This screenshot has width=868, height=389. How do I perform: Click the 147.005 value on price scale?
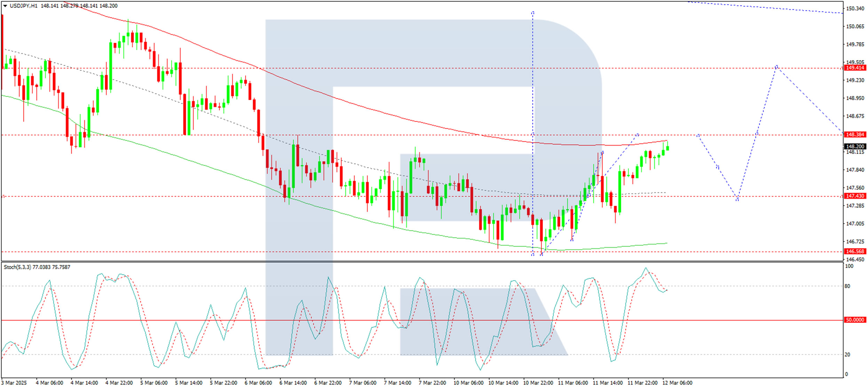[855, 224]
